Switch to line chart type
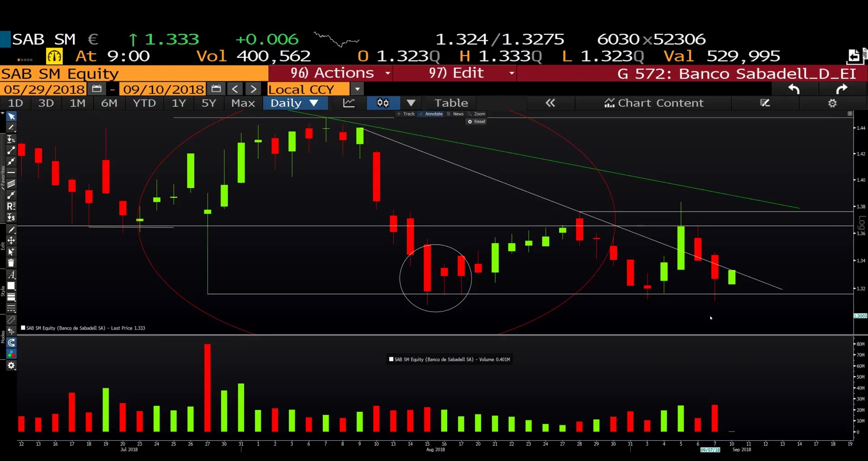This screenshot has height=461, width=868. click(349, 103)
